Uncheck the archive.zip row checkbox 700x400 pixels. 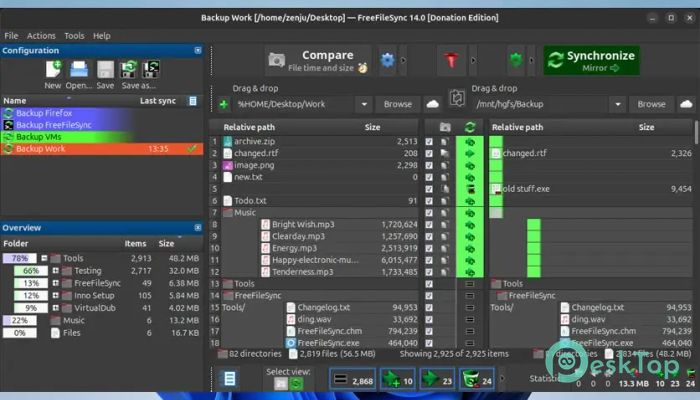pyautogui.click(x=429, y=142)
